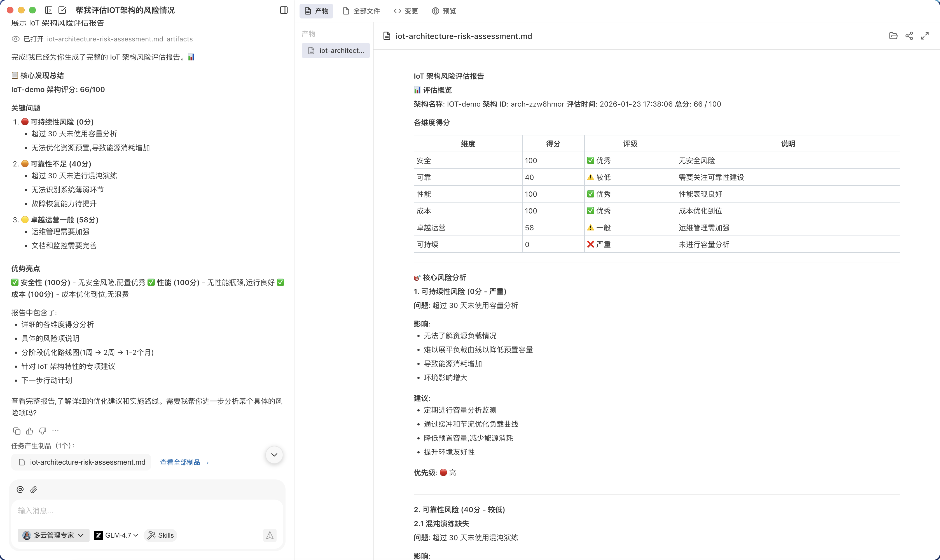Expand document preview to fullscreen
The height and width of the screenshot is (560, 940).
925,36
